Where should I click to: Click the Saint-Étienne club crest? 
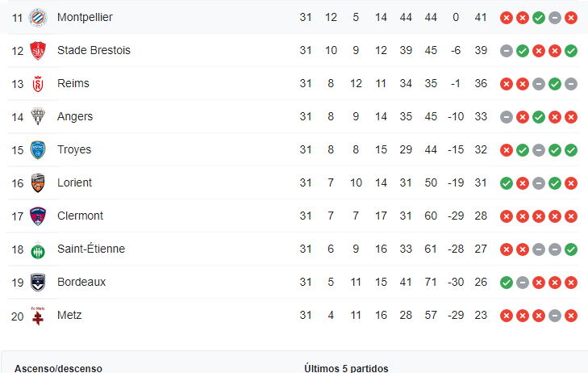(x=37, y=249)
